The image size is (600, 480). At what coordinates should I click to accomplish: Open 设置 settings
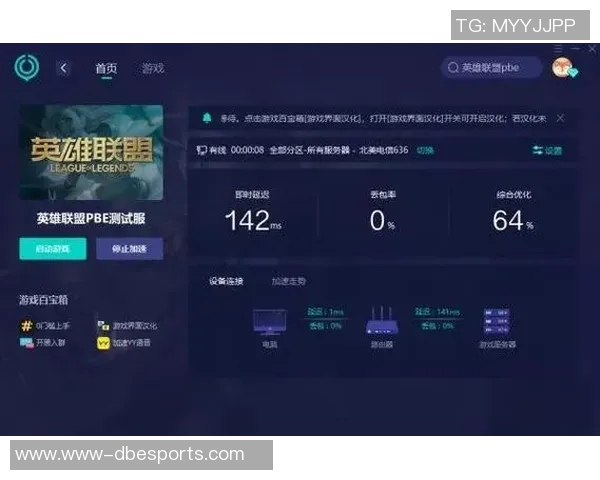pyautogui.click(x=547, y=150)
